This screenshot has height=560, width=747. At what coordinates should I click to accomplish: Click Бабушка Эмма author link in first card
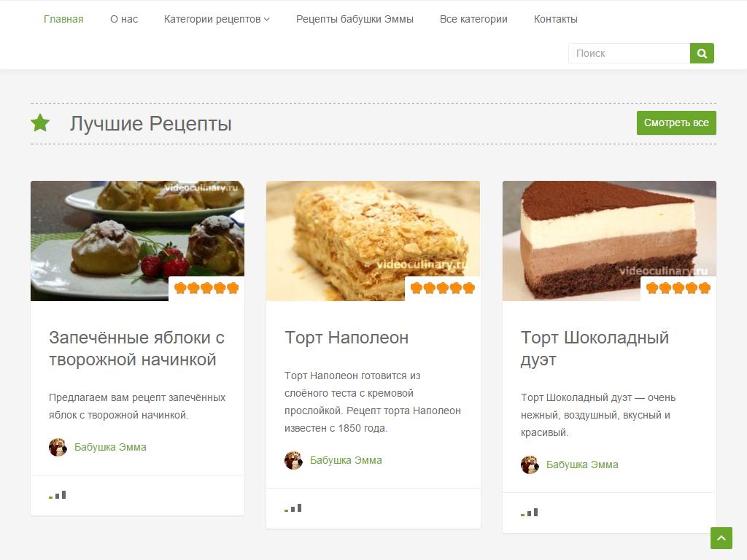[110, 447]
